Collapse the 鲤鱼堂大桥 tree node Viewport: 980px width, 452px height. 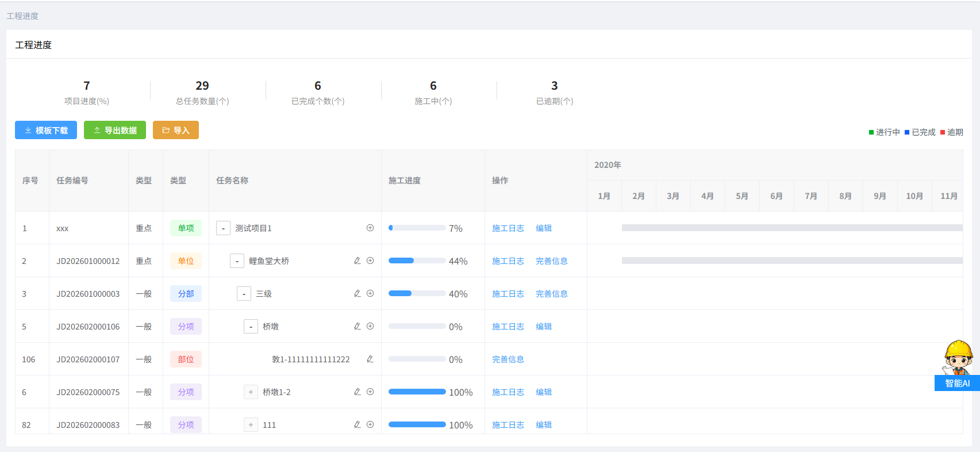click(237, 261)
